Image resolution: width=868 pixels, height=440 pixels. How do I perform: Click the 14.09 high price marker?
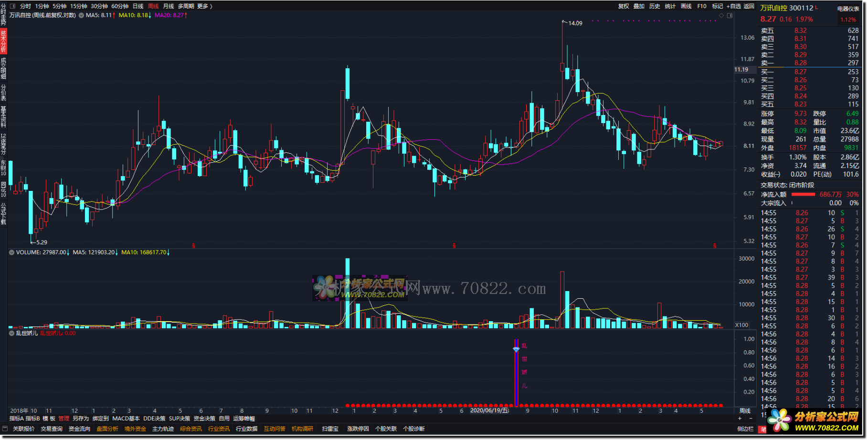(x=575, y=23)
